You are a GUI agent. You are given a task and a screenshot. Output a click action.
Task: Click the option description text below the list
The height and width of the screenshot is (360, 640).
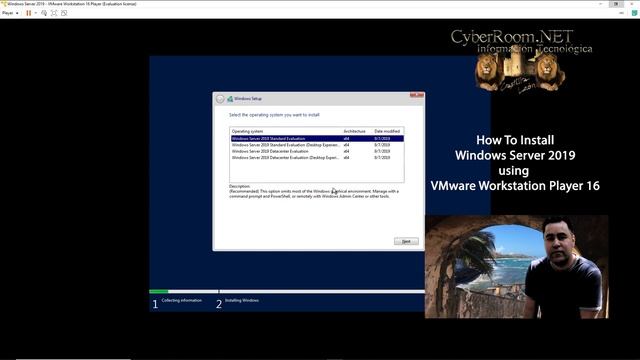pyautogui.click(x=314, y=194)
